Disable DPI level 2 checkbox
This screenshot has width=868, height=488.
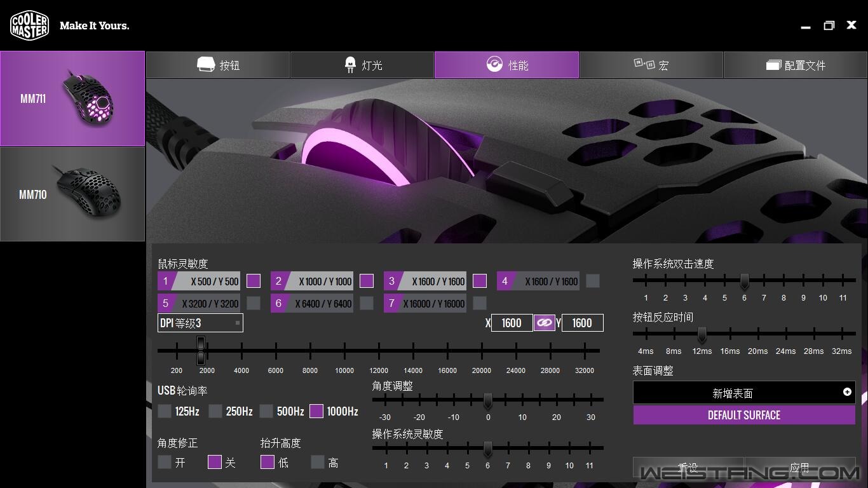[x=367, y=281]
